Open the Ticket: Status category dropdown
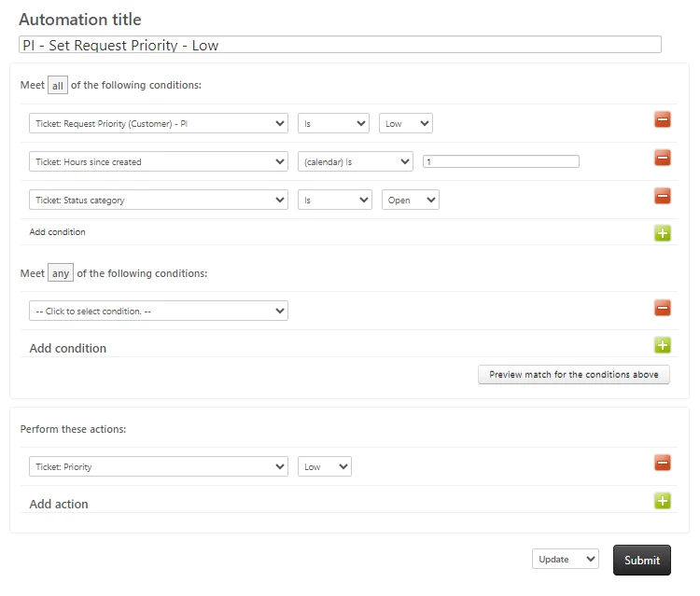The width and height of the screenshot is (700, 596). click(x=159, y=200)
